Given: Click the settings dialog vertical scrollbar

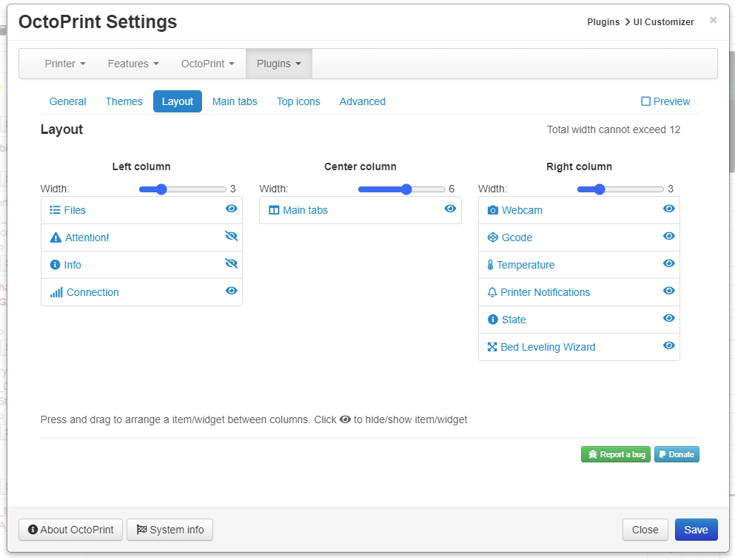Looking at the screenshot, I should (x=732, y=111).
